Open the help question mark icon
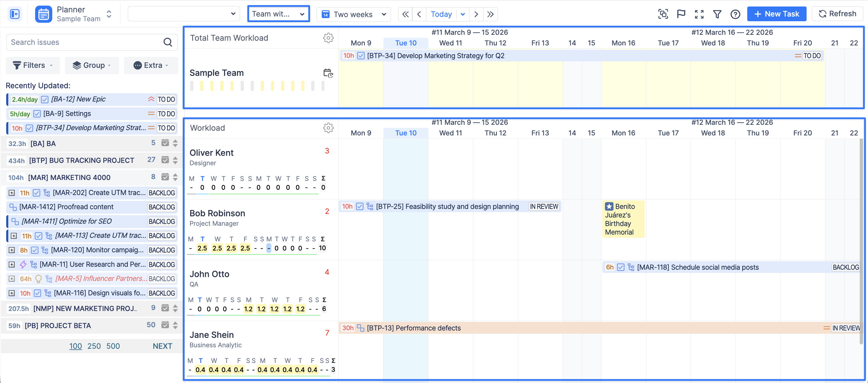The width and height of the screenshot is (868, 383). coord(735,14)
